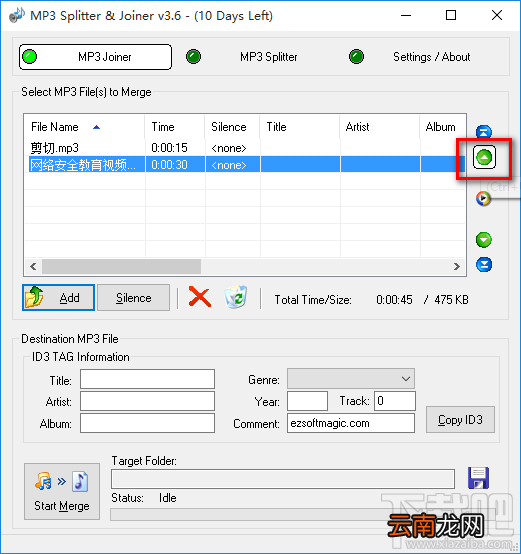Click the 0:00:30 time cell
This screenshot has height=554, width=521.
coord(170,165)
